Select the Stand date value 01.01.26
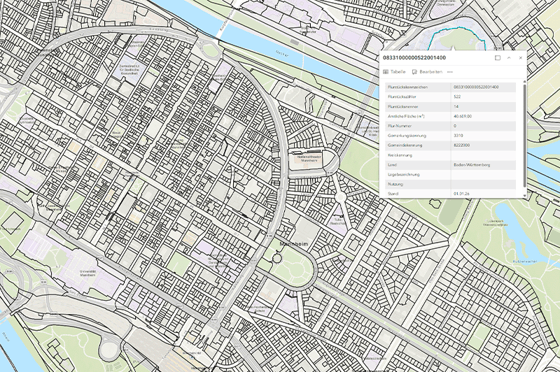Image resolution: width=560 pixels, height=372 pixels. [x=461, y=193]
